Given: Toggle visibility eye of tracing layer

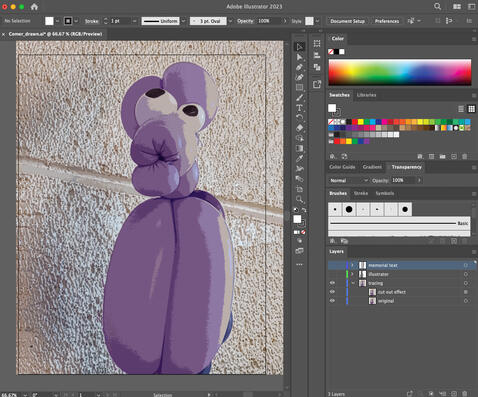Looking at the screenshot, I should coord(332,283).
